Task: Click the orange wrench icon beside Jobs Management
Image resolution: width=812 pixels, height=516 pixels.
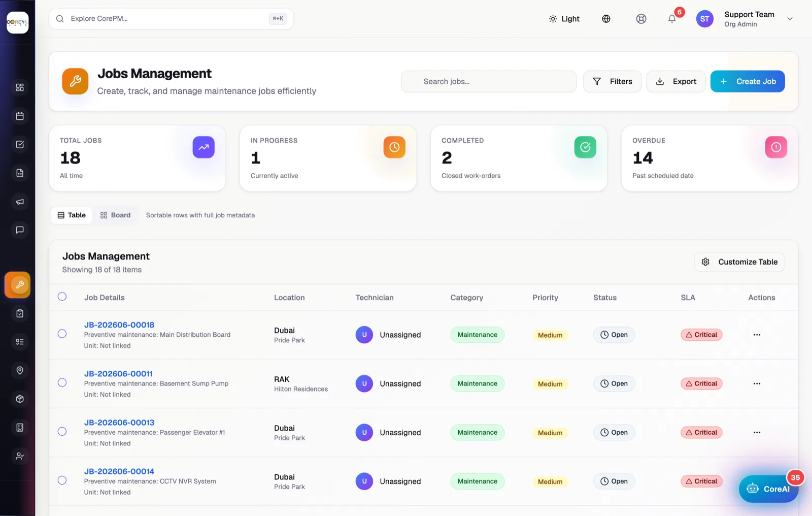Action: (75, 81)
